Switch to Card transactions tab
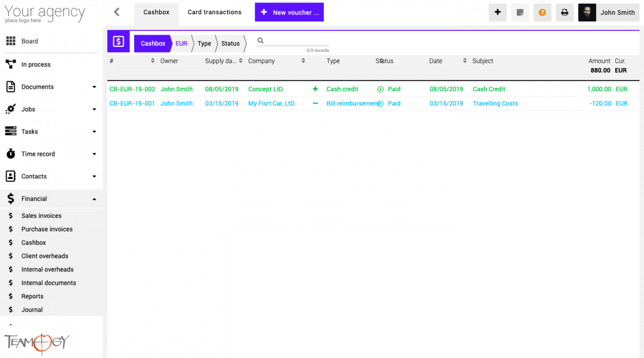Viewport: 644px width, 358px height. pos(215,12)
